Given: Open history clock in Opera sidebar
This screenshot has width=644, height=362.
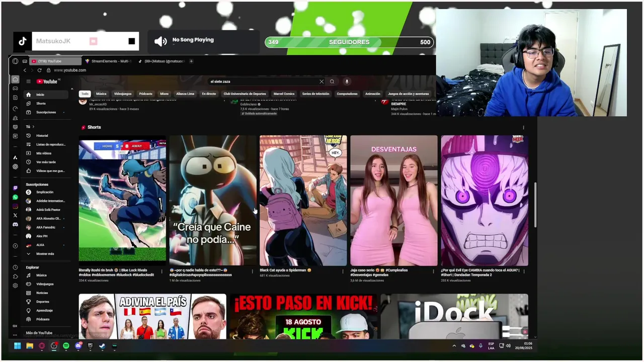Looking at the screenshot, I should coord(15,267).
